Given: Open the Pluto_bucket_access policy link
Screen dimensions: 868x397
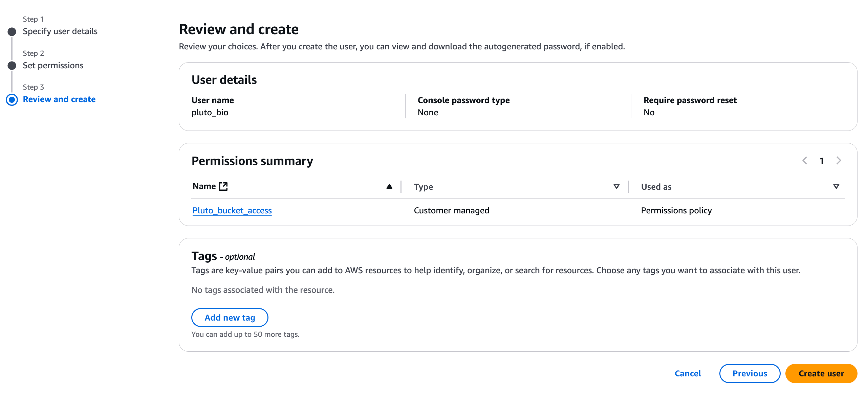Looking at the screenshot, I should pos(232,210).
